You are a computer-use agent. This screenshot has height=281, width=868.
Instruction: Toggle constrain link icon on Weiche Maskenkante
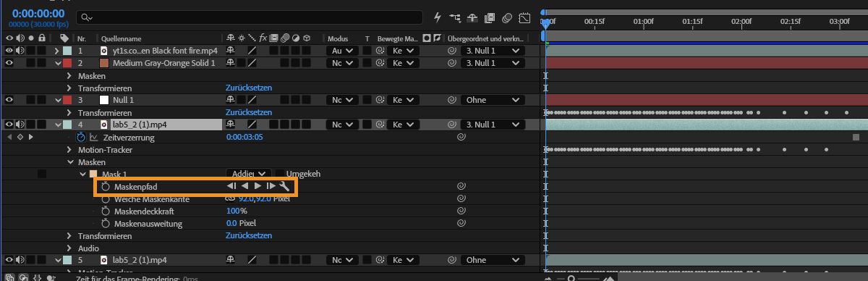[x=231, y=198]
